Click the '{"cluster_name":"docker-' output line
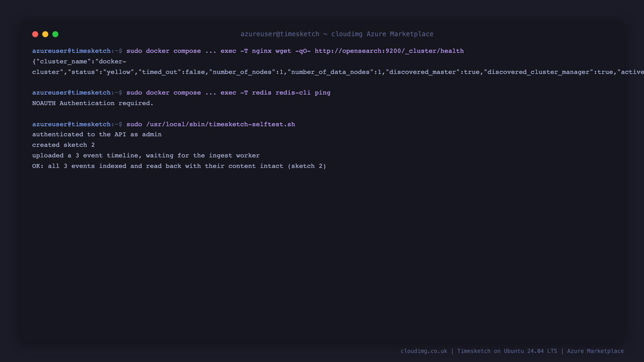 tap(79, 61)
